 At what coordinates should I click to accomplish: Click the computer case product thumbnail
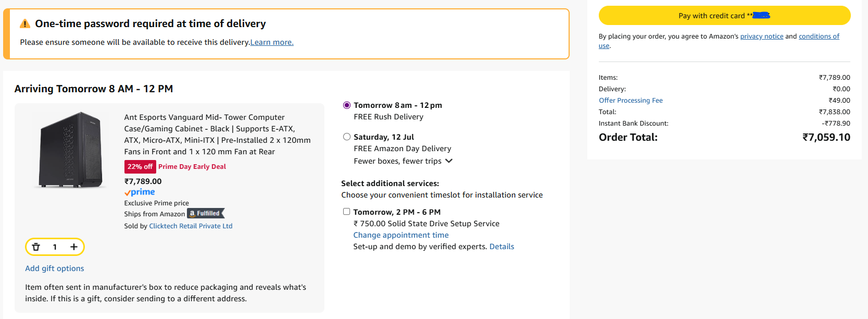click(71, 150)
